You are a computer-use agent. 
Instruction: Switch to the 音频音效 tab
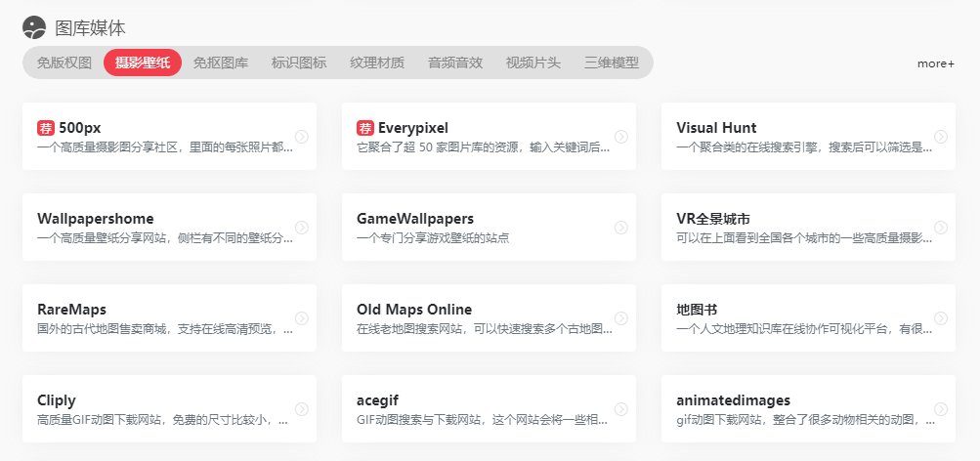click(x=455, y=63)
